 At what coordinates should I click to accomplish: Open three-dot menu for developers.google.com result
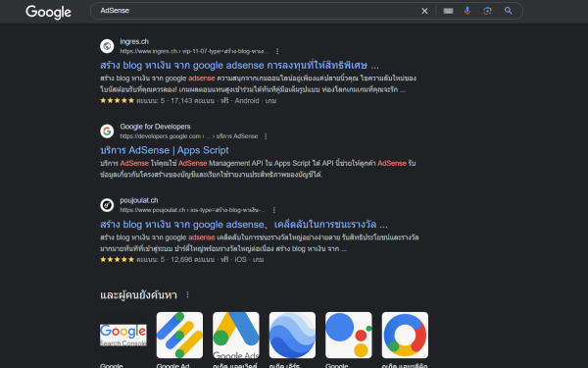pyautogui.click(x=266, y=136)
